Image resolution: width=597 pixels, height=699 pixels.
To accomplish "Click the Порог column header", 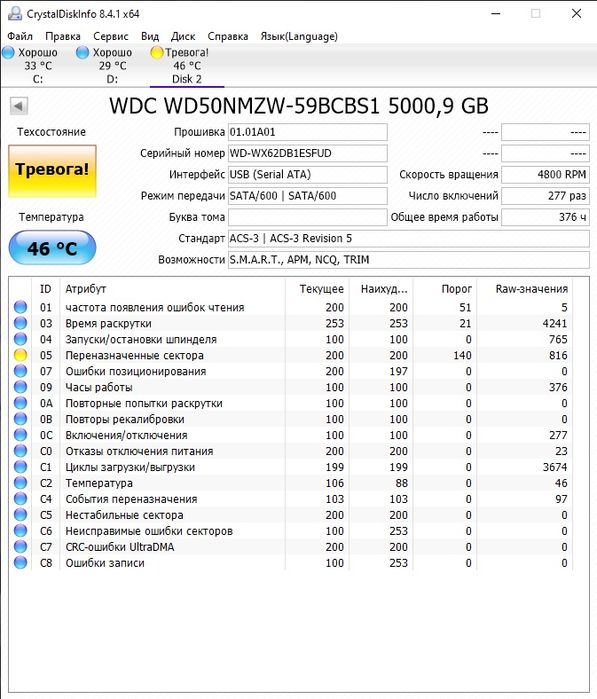I will 445,289.
